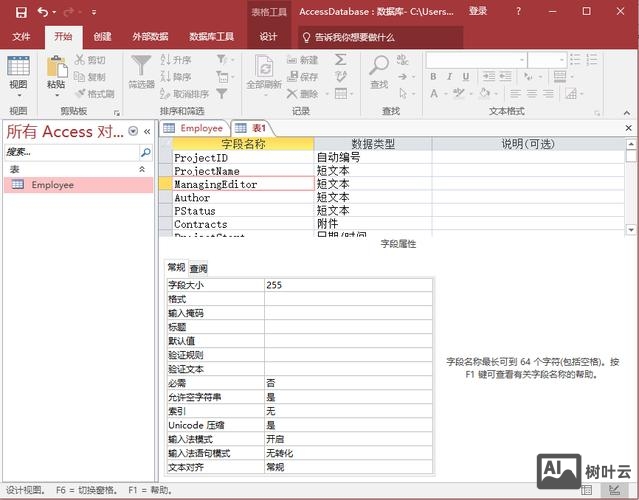Click the 查找 magnifier icon

379,65
